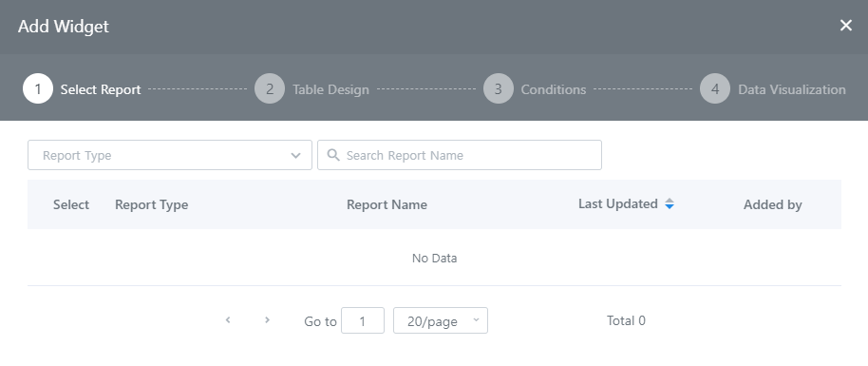Click step 1 circle icon
868x366 pixels.
38,88
